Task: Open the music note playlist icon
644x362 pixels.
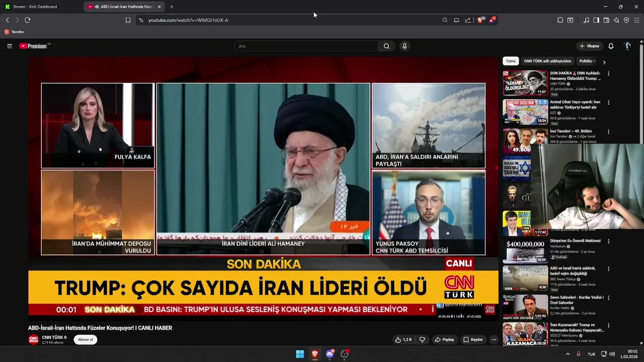Action: [x=586, y=20]
